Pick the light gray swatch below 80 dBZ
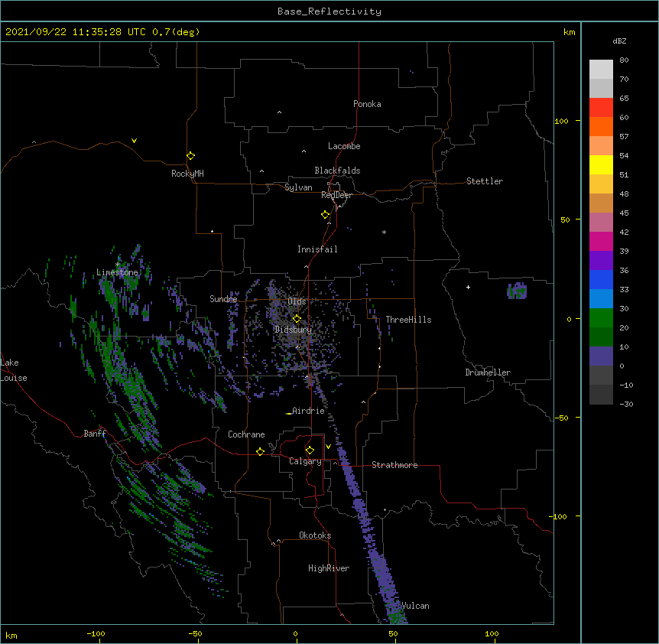 601,69
